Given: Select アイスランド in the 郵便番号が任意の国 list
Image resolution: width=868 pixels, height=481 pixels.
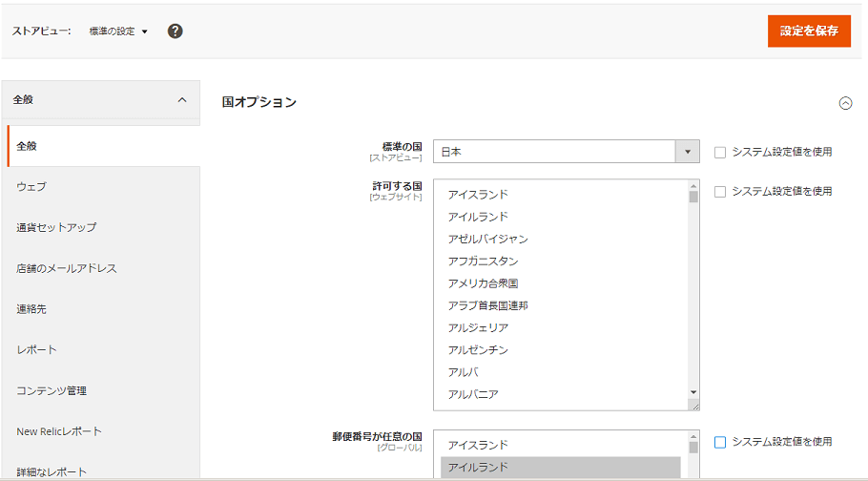Looking at the screenshot, I should [x=560, y=445].
